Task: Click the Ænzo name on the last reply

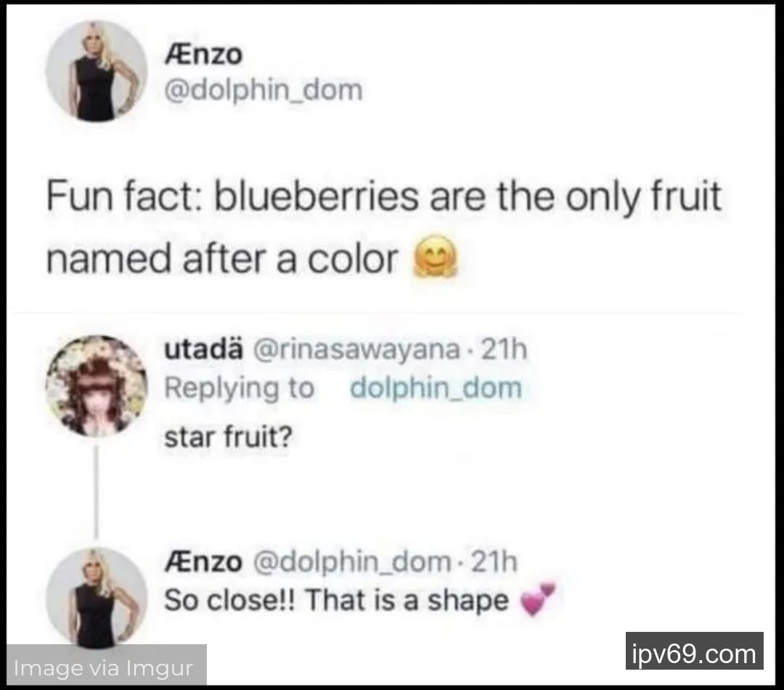Action: click(203, 561)
